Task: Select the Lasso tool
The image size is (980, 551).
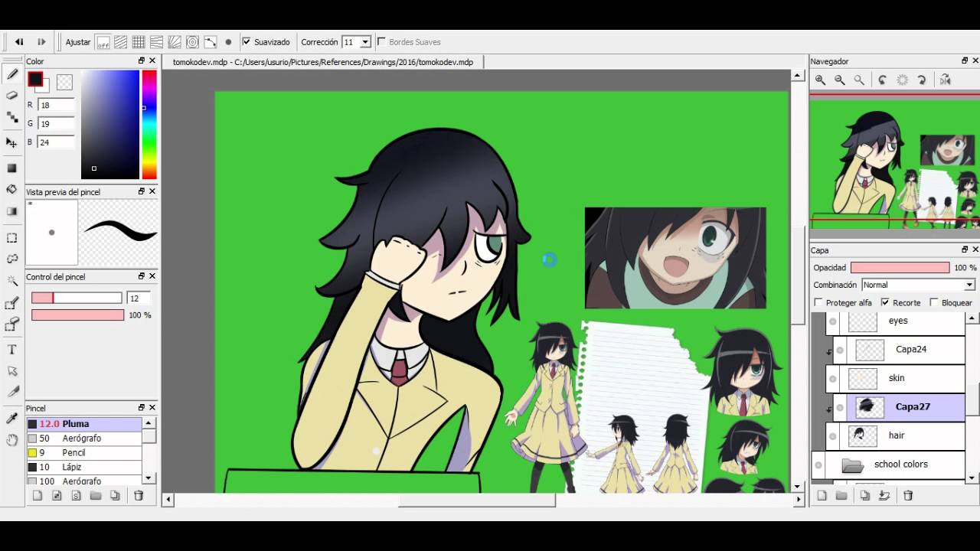Action: coord(11,259)
